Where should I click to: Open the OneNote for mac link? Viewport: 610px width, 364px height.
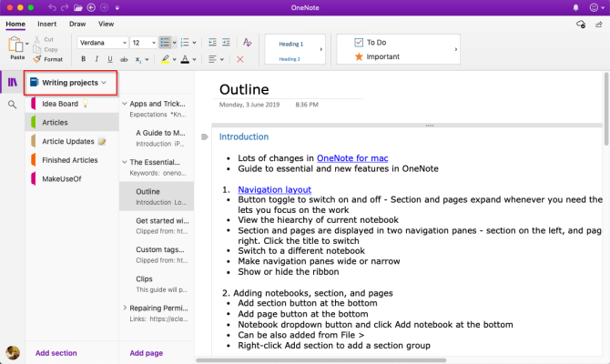[x=352, y=158]
